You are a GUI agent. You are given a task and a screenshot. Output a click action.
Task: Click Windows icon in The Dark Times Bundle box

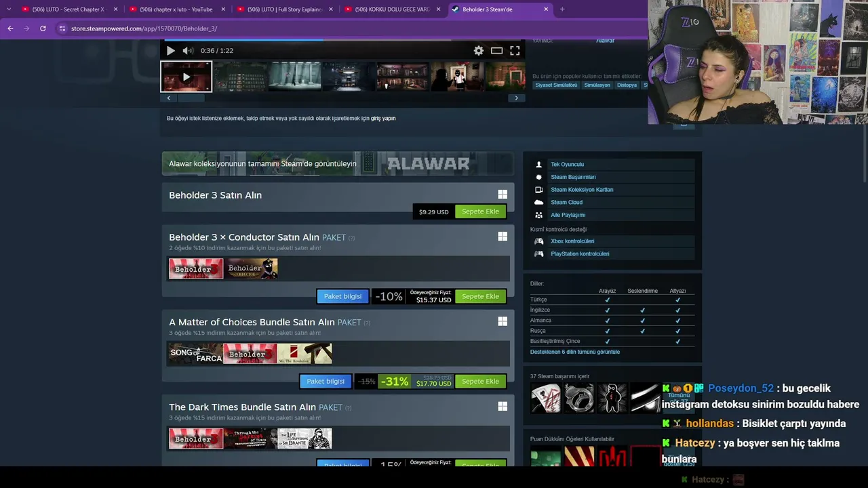502,406
